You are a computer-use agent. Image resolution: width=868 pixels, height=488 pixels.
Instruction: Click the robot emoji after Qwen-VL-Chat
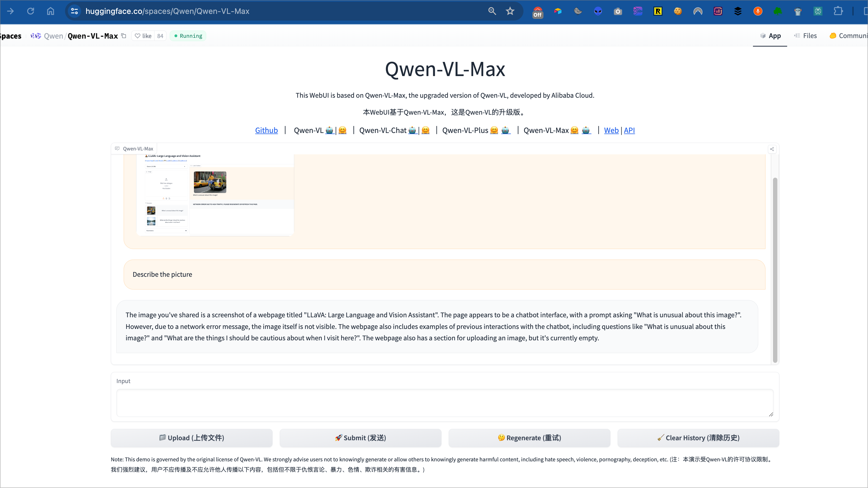point(412,130)
